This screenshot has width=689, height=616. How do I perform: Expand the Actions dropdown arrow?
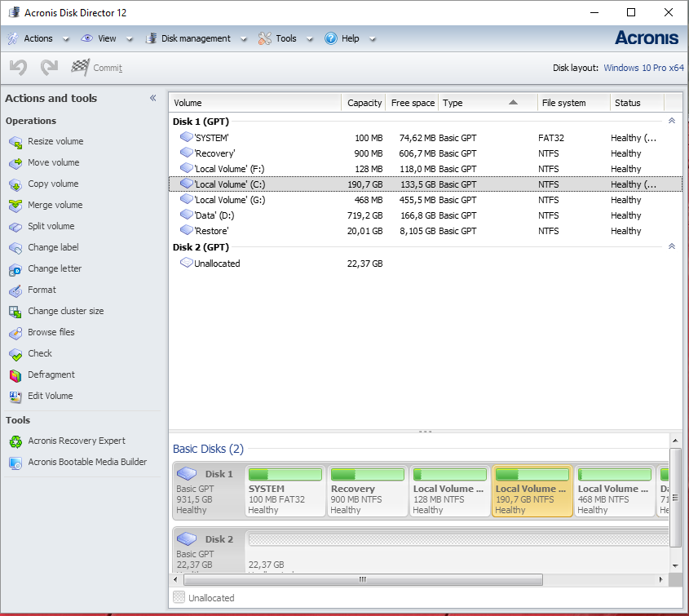[x=66, y=39]
